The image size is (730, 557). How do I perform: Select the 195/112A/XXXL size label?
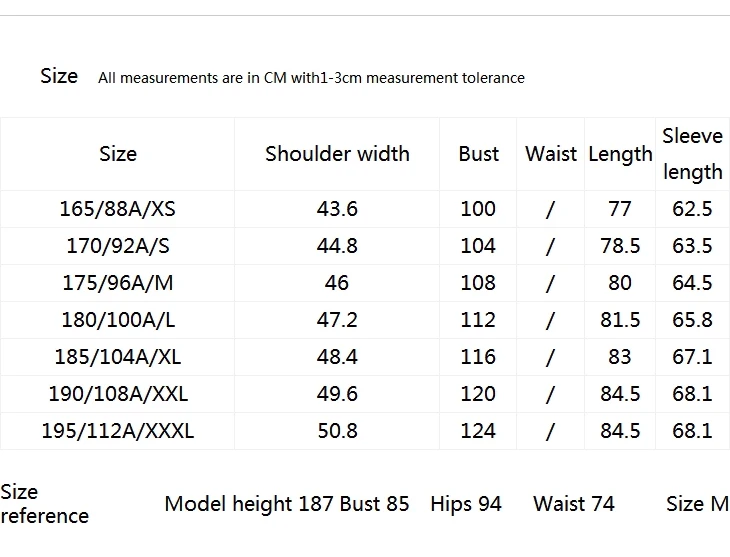[x=118, y=431]
